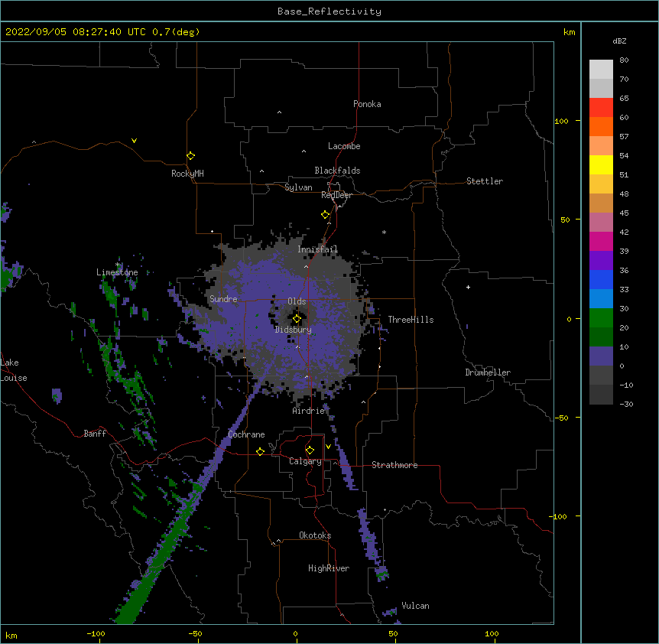Click the Calgary city label
Image resolution: width=659 pixels, height=644 pixels.
[305, 461]
